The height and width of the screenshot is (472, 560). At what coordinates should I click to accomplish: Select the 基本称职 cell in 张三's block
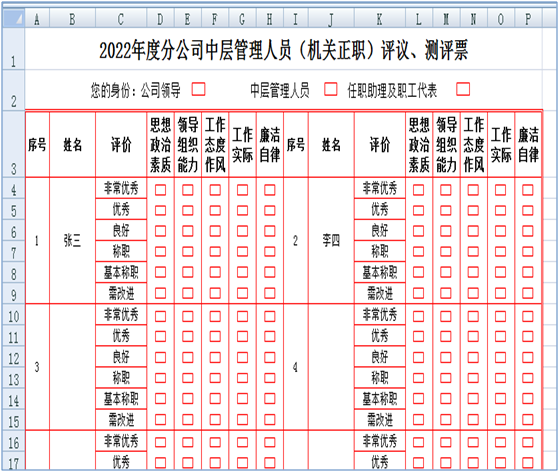(x=121, y=272)
